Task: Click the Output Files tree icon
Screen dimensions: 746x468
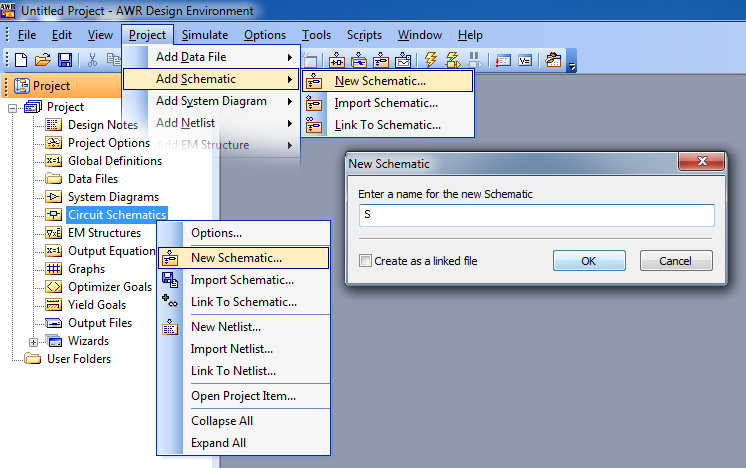Action: coord(53,323)
